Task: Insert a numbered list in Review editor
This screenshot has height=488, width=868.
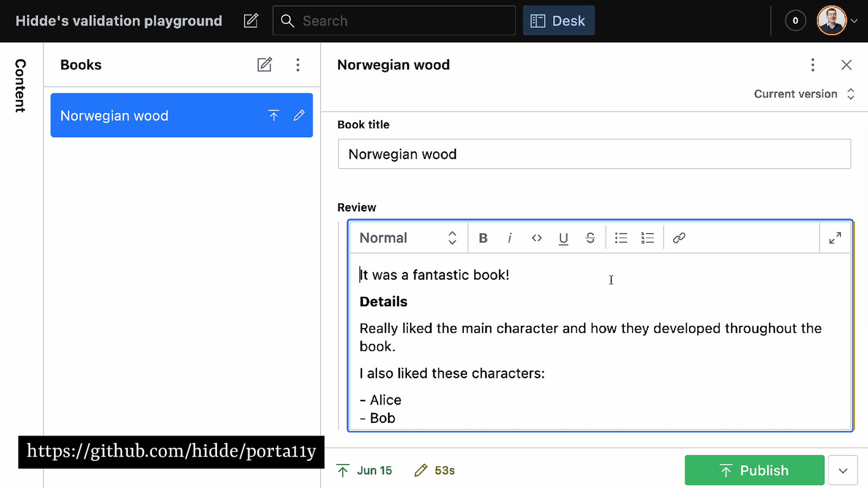Action: click(648, 237)
